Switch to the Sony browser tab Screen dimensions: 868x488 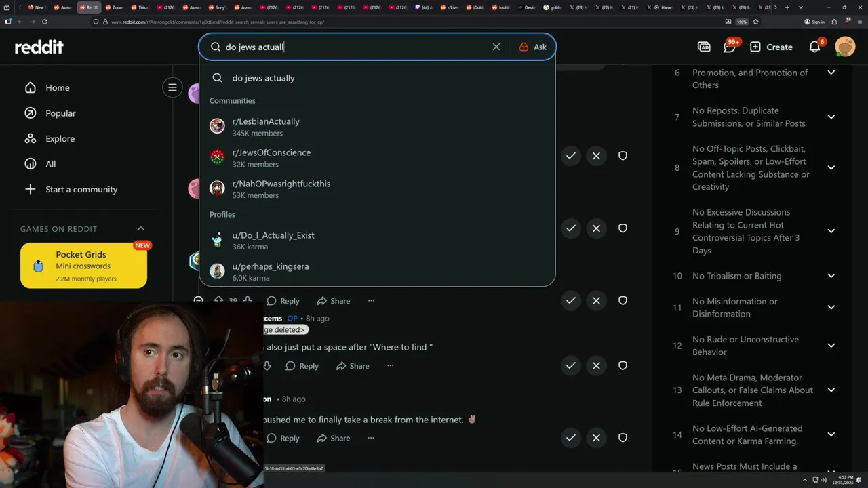(216, 7)
